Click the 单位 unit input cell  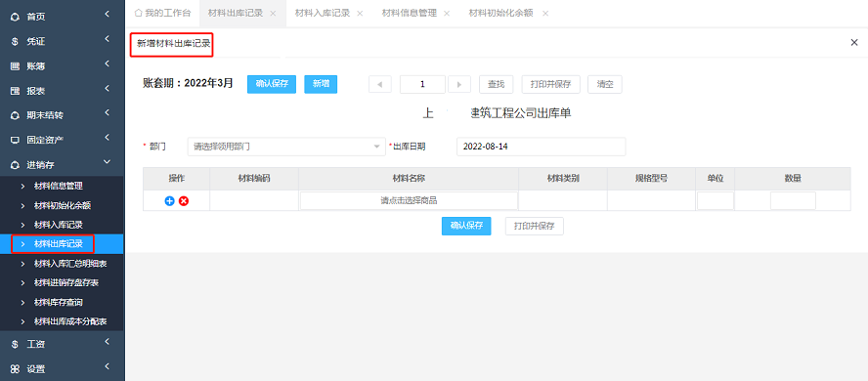pyautogui.click(x=716, y=200)
